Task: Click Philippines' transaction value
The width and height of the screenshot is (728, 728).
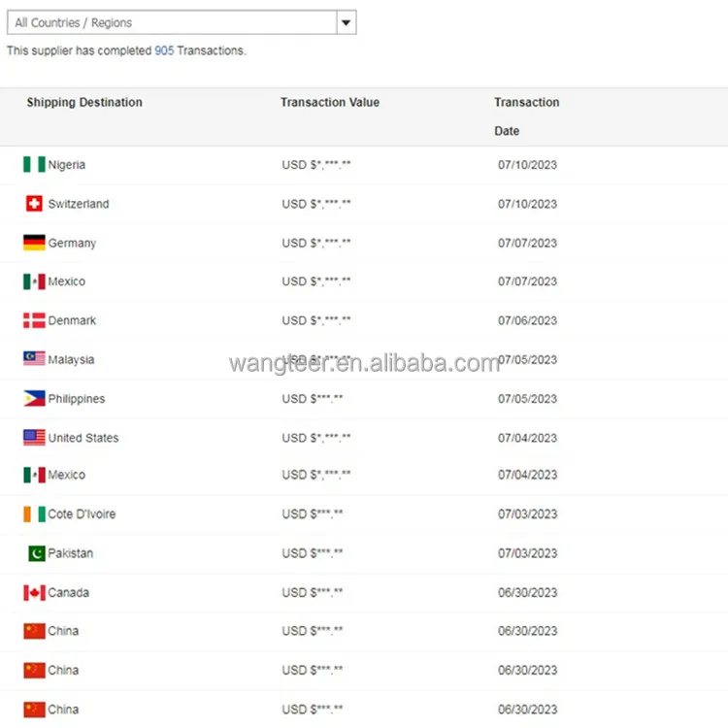Action: [x=313, y=399]
